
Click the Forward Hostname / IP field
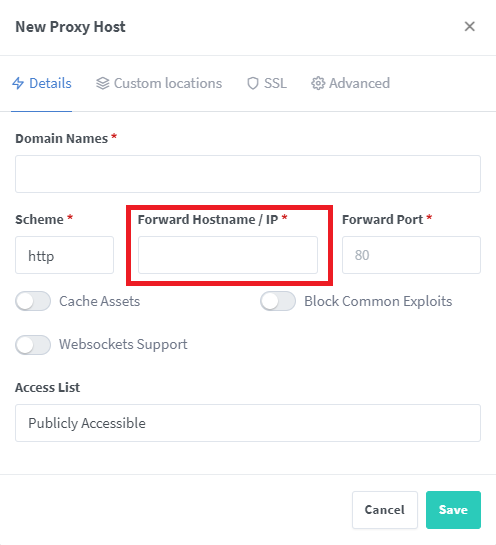[x=228, y=255]
